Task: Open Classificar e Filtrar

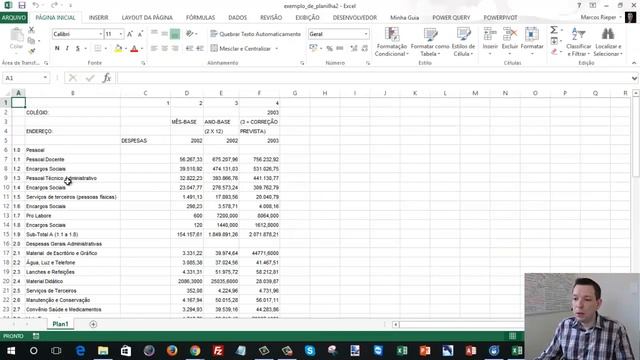Action: click(578, 42)
